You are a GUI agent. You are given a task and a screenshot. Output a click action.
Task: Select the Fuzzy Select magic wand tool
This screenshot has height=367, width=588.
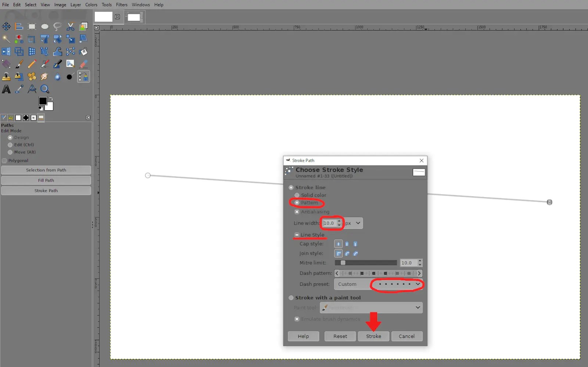(x=6, y=39)
